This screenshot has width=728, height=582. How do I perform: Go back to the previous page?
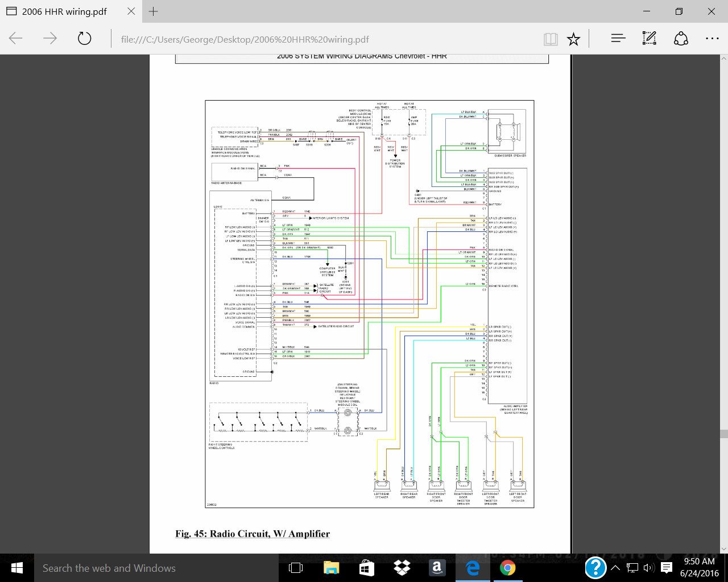coord(16,39)
